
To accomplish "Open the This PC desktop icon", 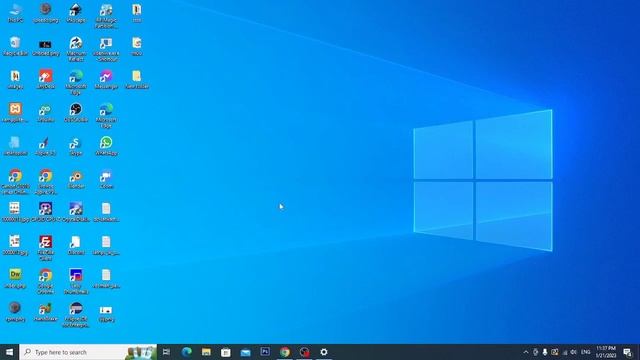I will click(15, 13).
